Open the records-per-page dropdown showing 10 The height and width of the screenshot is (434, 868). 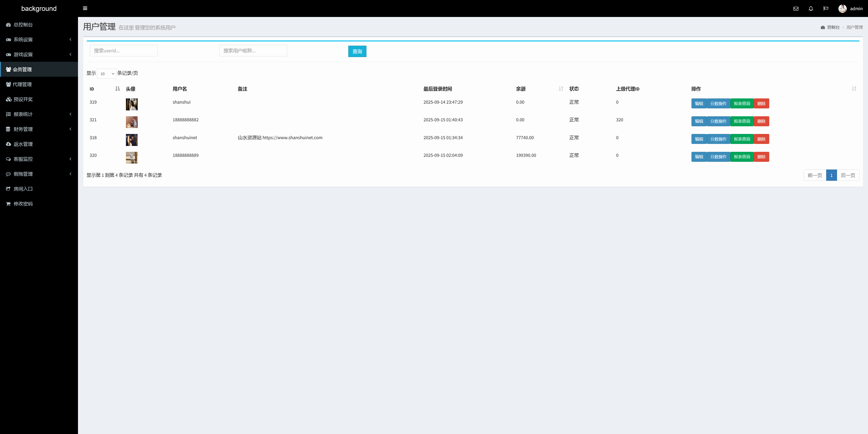coord(106,74)
